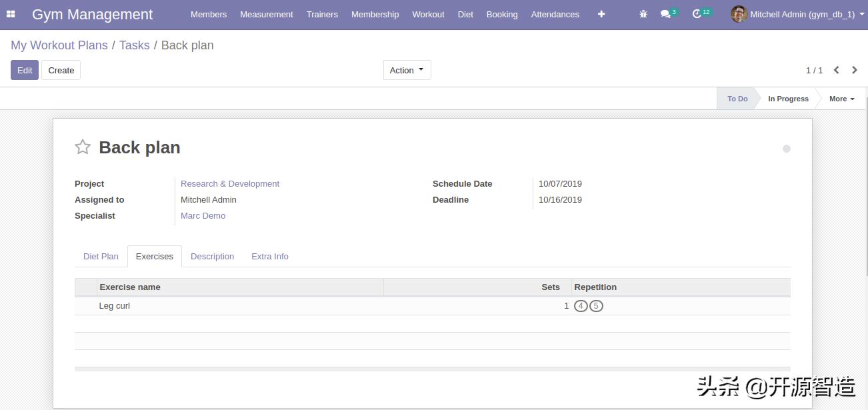Open the Action dropdown

pyautogui.click(x=407, y=70)
